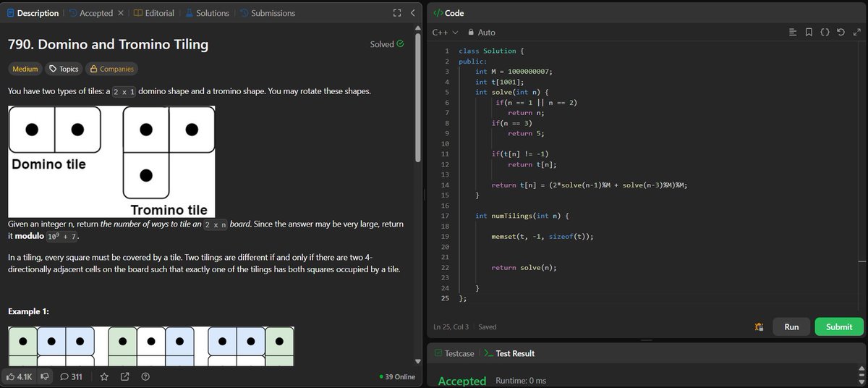Place cursor on line 3 int M declaration
The height and width of the screenshot is (388, 868).
514,71
